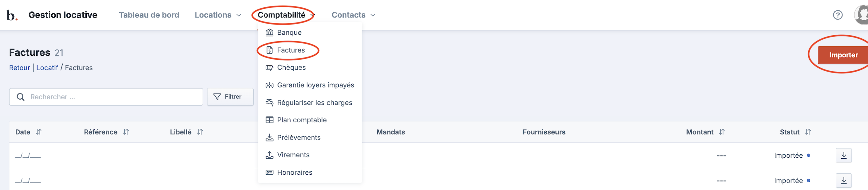Image resolution: width=868 pixels, height=190 pixels.
Task: Choose Régulariser les charges from menu
Action: (x=314, y=103)
